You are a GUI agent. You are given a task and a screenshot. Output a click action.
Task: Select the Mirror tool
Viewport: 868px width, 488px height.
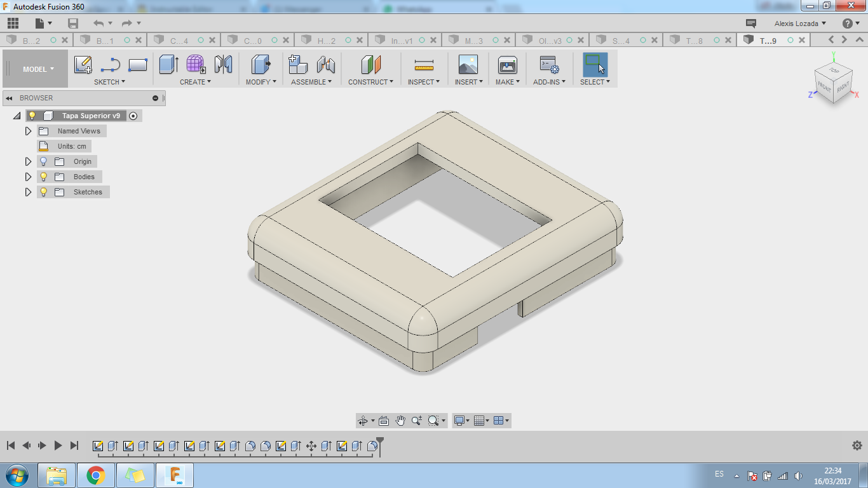click(223, 65)
